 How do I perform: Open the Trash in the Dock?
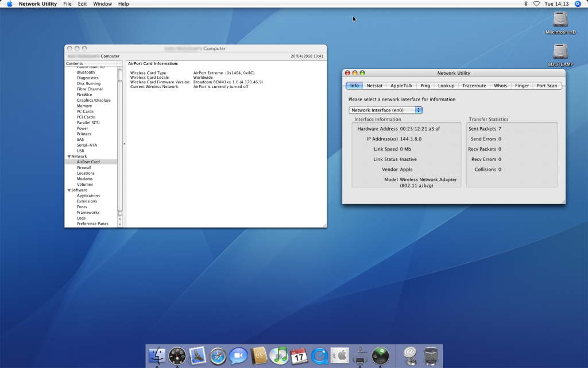pos(431,356)
